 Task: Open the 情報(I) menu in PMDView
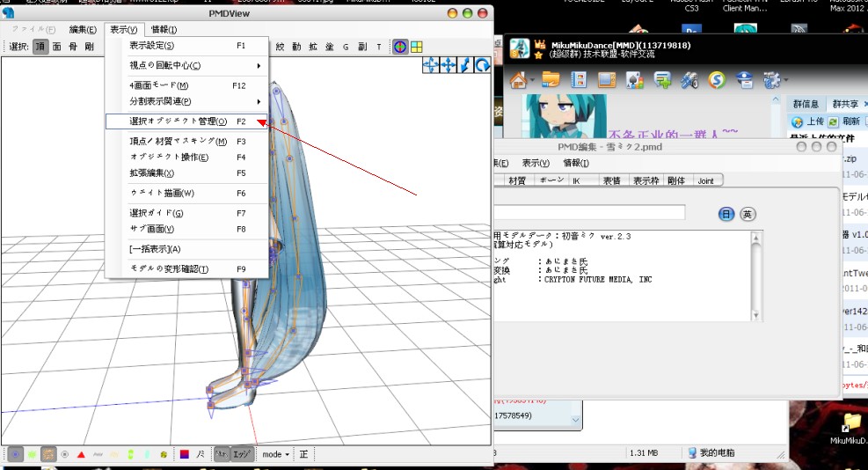point(164,29)
